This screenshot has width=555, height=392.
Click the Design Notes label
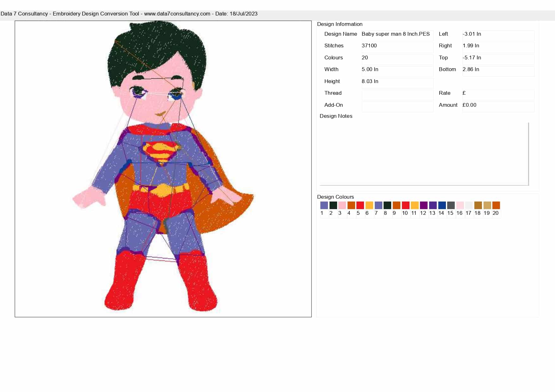(336, 116)
